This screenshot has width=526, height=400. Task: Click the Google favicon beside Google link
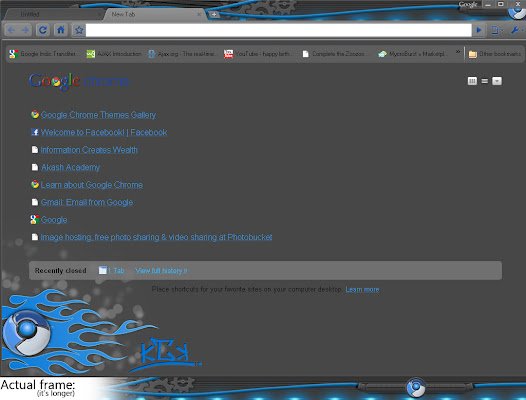[x=35, y=219]
